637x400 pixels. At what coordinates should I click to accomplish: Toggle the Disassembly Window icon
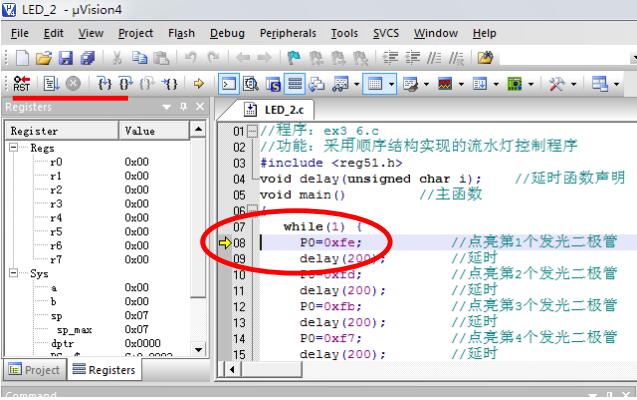[x=251, y=84]
